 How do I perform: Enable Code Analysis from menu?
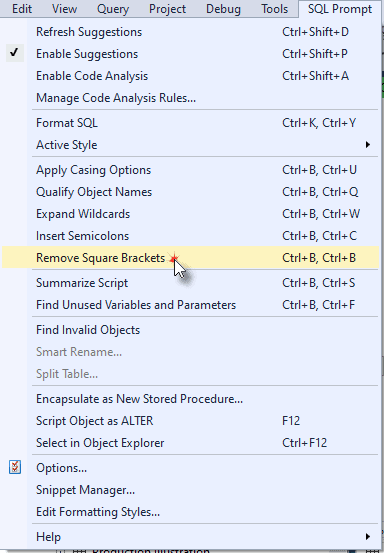[x=190, y=76]
